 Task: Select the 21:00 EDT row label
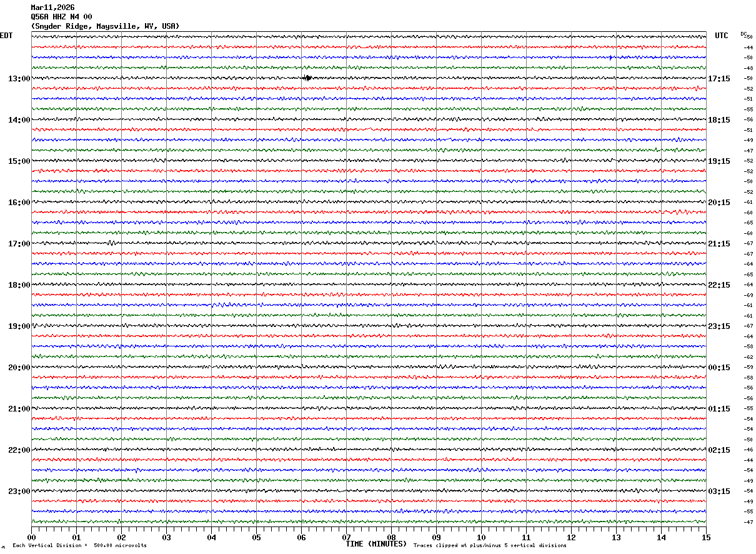point(19,409)
